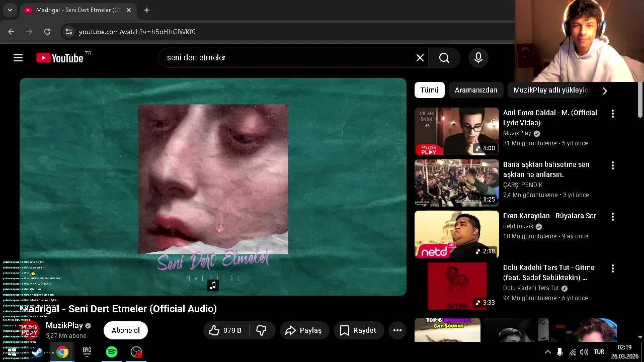Click the 5,27 Mn abone subscriber count

point(66,336)
